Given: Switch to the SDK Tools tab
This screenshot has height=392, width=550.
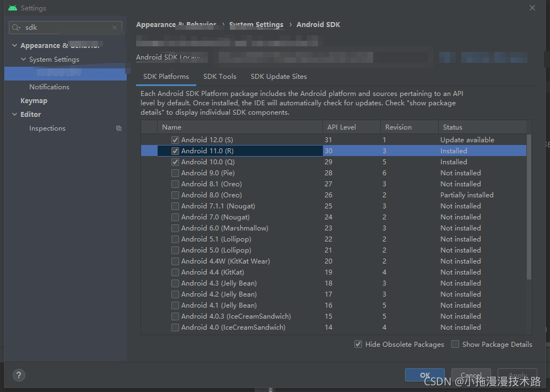Looking at the screenshot, I should 219,76.
